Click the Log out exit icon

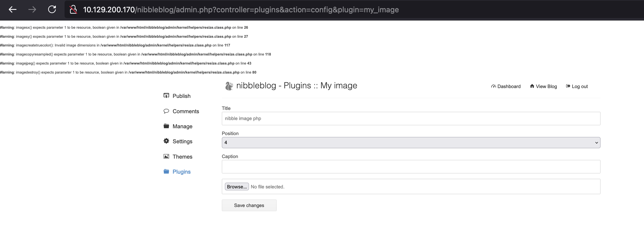[x=568, y=86]
